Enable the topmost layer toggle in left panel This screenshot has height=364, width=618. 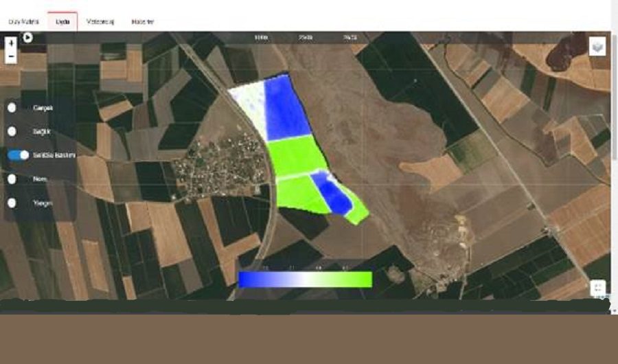coord(12,108)
